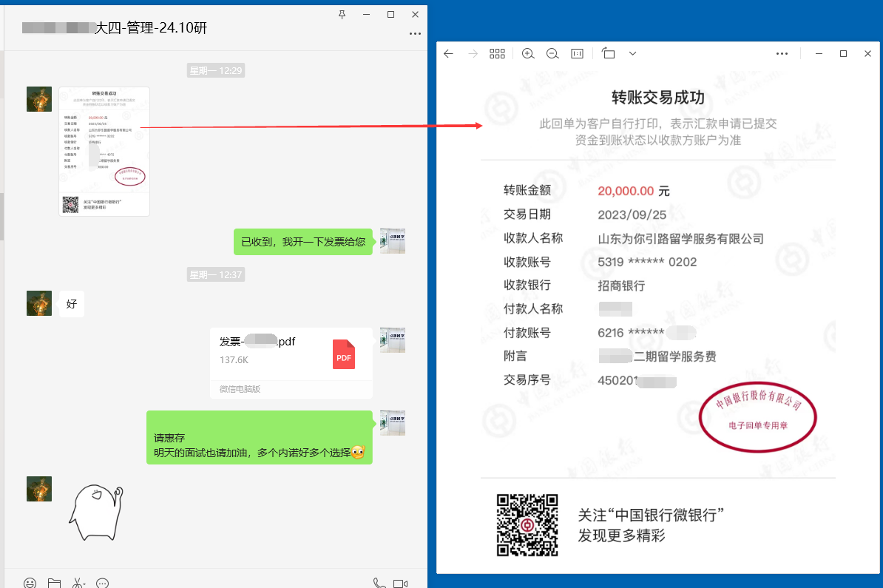The width and height of the screenshot is (883, 588).
Task: Open chat history bubble icon
Action: 102,583
